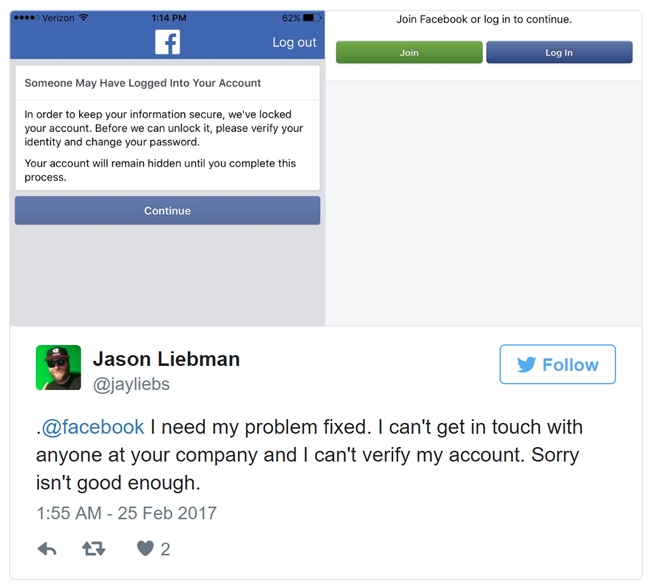Screen dimensions: 650x588
Task: Open the @facebook mention link
Action: tap(92, 427)
